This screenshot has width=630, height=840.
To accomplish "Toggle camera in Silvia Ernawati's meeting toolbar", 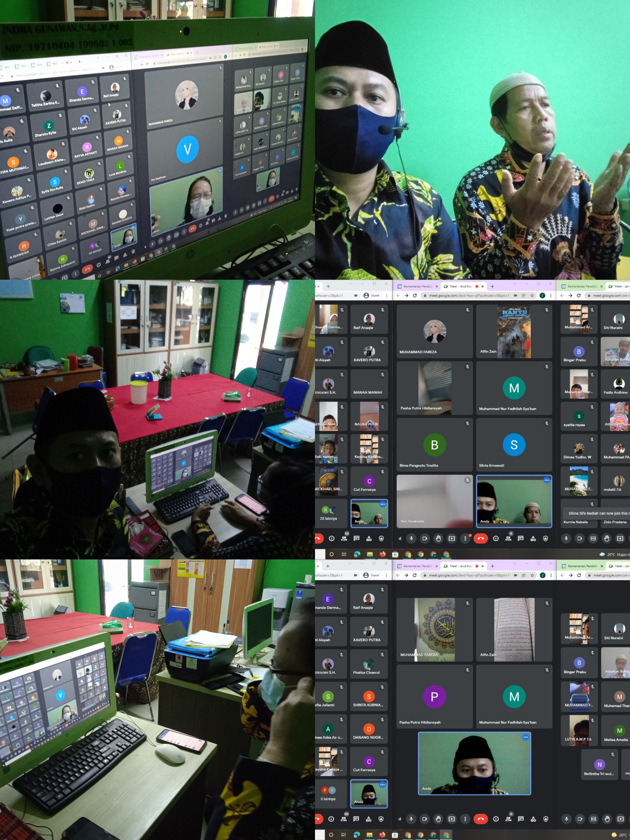I will coord(425,538).
